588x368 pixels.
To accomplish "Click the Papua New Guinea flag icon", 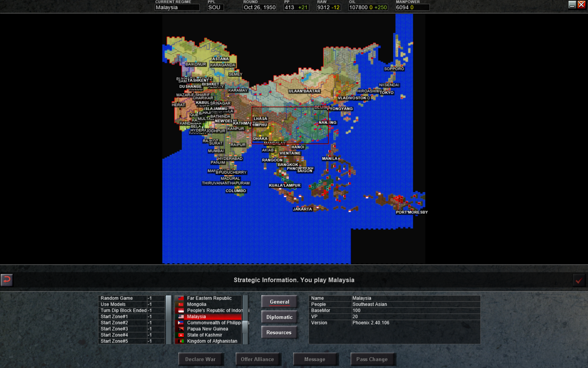I will (x=181, y=329).
